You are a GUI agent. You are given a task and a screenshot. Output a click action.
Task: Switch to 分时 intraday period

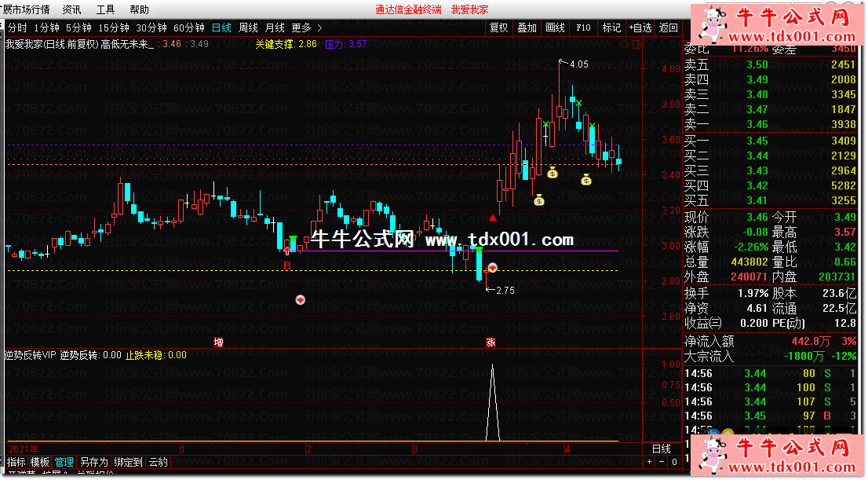(17, 27)
